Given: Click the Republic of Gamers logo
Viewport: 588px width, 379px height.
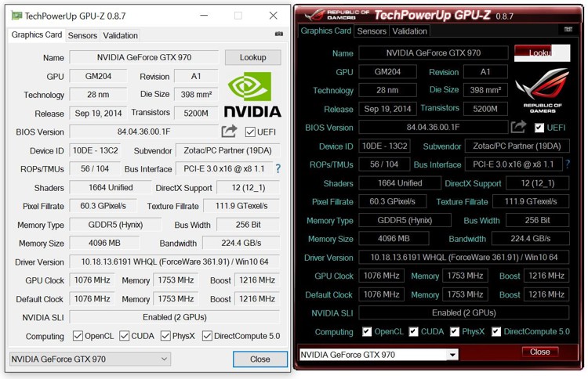Looking at the screenshot, I should point(543,90).
